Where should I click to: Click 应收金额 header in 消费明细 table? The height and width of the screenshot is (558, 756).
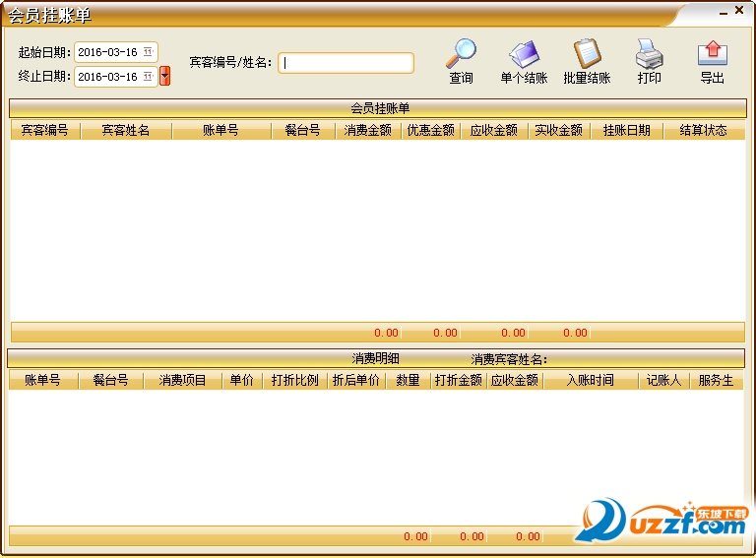click(515, 380)
